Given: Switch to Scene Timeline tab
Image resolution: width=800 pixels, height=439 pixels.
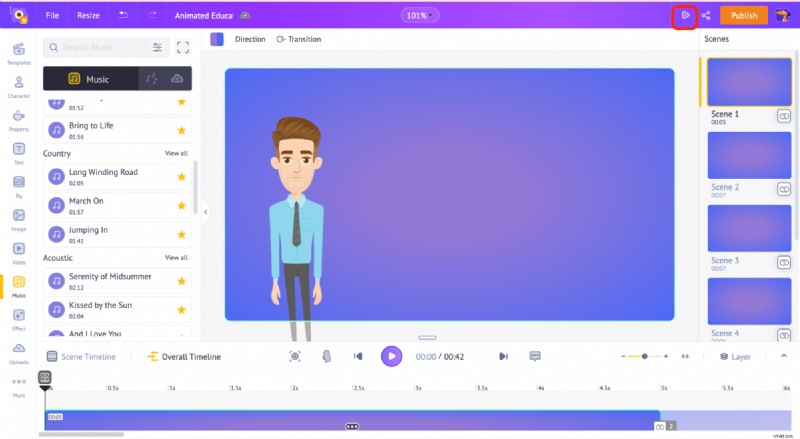Looking at the screenshot, I should point(82,356).
